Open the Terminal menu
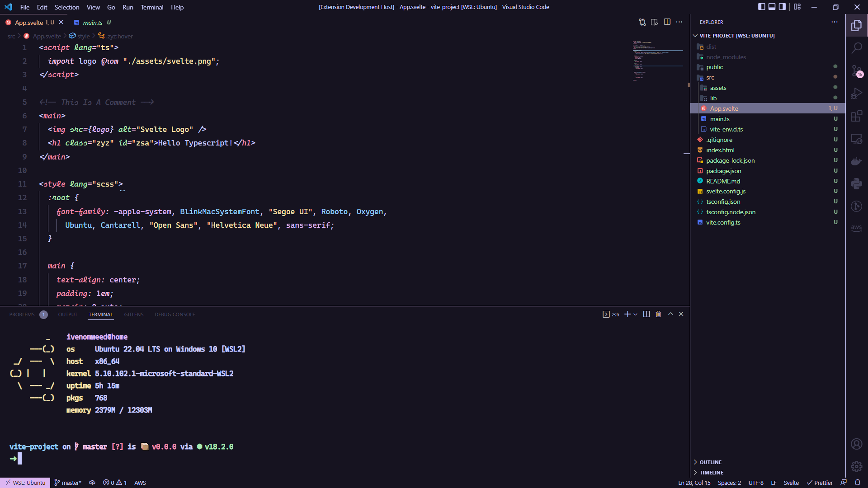The height and width of the screenshot is (488, 868). pos(151,7)
